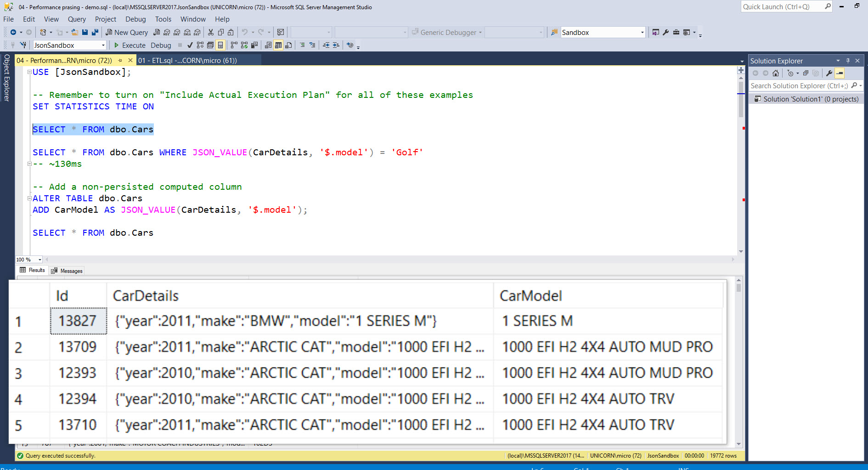Open the Solution Explorer window position dropdown
Screen dimensions: 868x470
click(x=838, y=61)
